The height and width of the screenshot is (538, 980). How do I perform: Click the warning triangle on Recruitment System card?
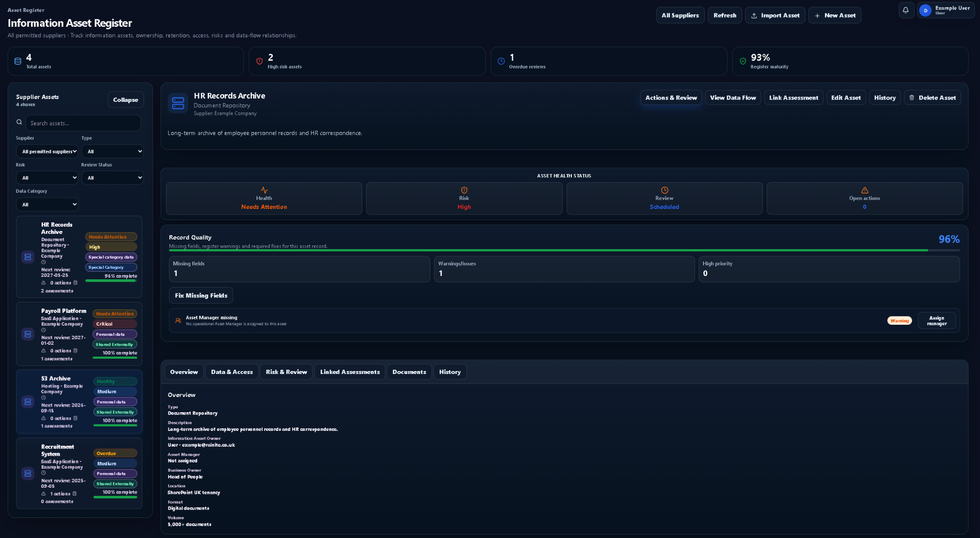[44, 494]
